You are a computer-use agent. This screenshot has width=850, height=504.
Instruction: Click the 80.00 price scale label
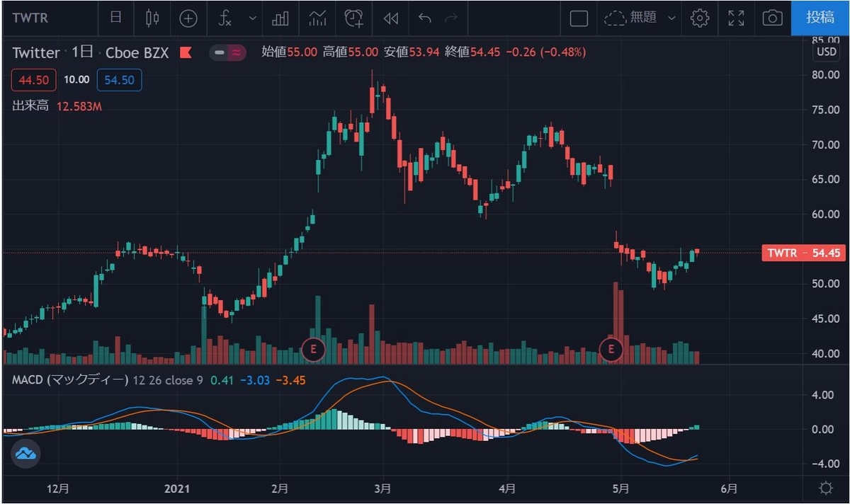(x=826, y=75)
